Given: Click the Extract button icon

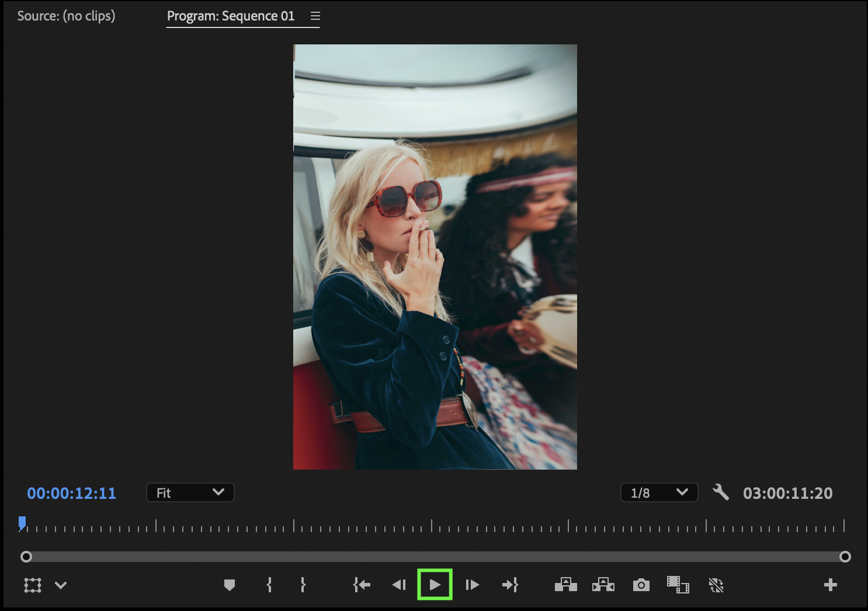Looking at the screenshot, I should point(603,585).
